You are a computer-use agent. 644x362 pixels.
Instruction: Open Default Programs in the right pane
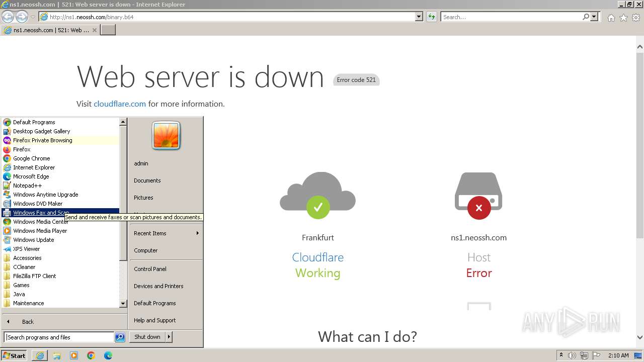click(x=166, y=303)
